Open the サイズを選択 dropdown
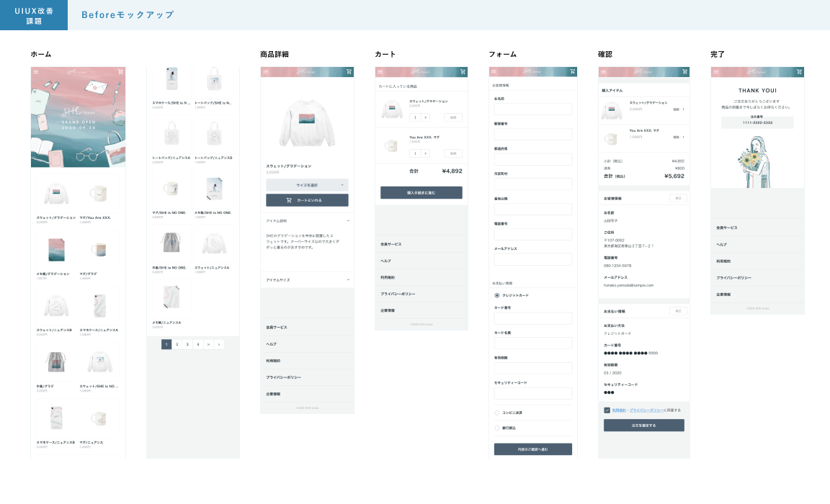The image size is (830, 504). coord(307,185)
